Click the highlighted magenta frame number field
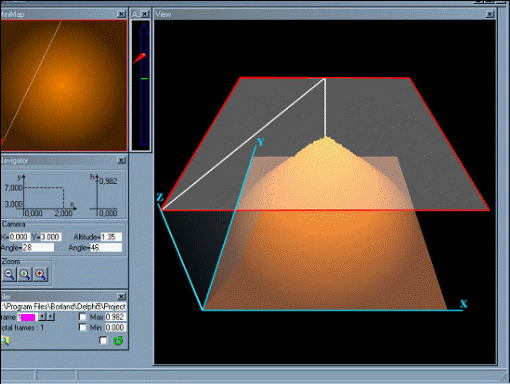The image size is (510, 384). (27, 317)
